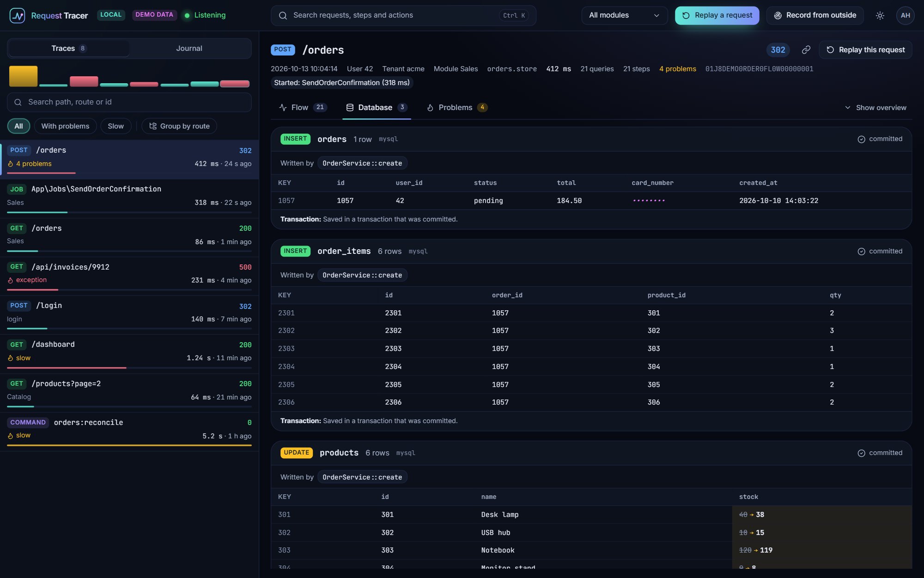
Task: Click the green Listening status dot
Action: pyautogui.click(x=187, y=15)
